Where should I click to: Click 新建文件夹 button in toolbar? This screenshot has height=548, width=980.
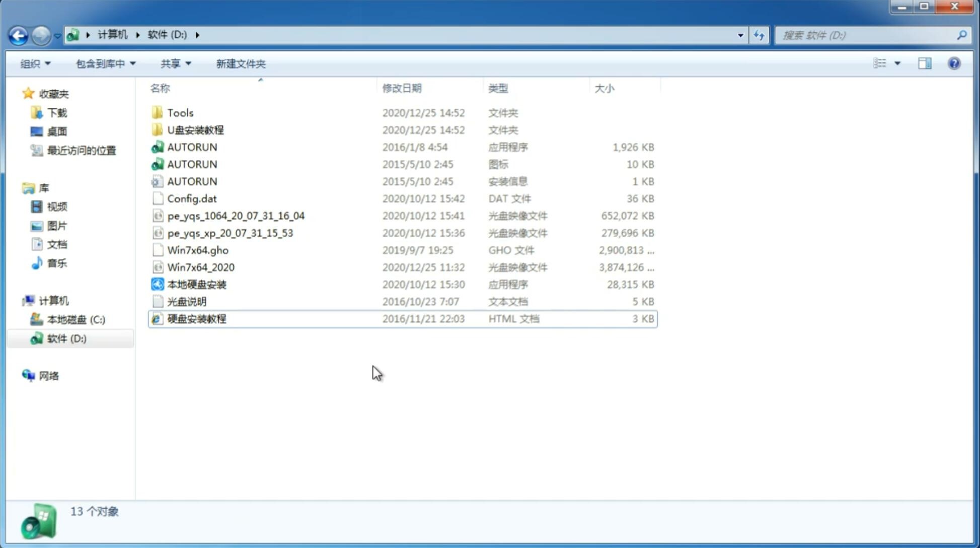point(241,62)
